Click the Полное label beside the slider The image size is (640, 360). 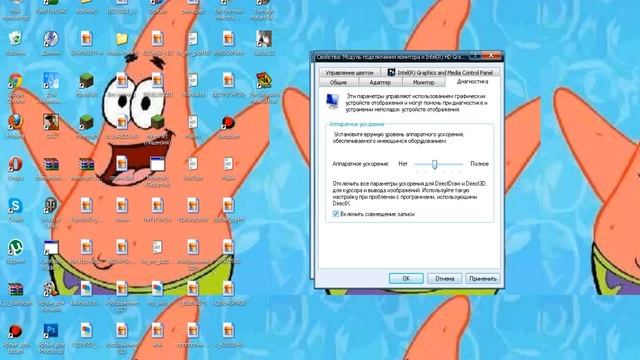(479, 164)
